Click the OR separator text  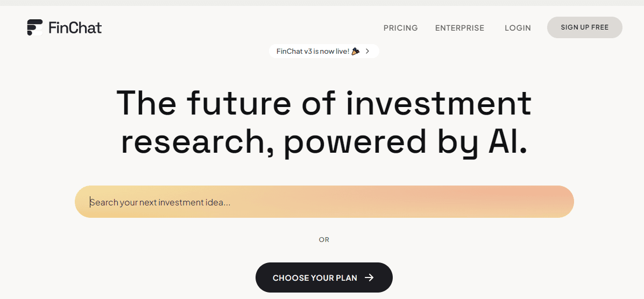point(324,239)
